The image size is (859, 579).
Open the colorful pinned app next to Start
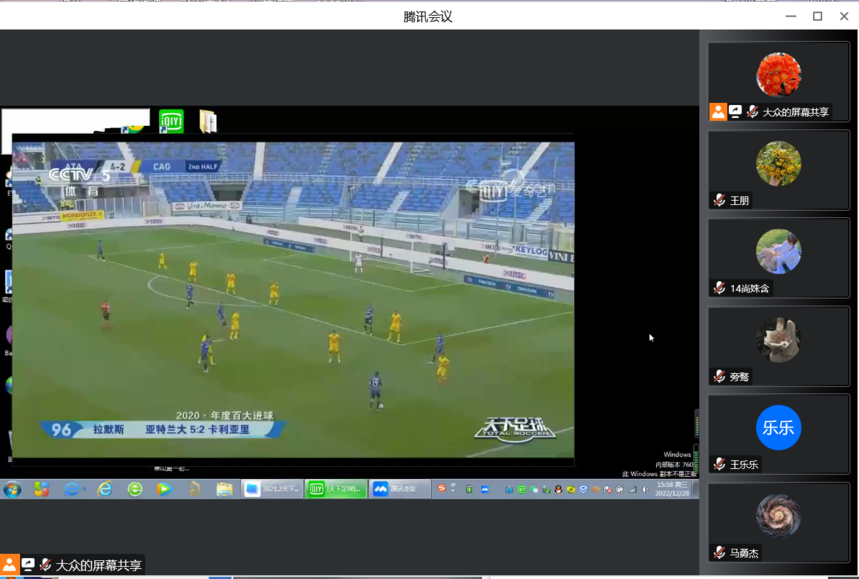(42, 489)
